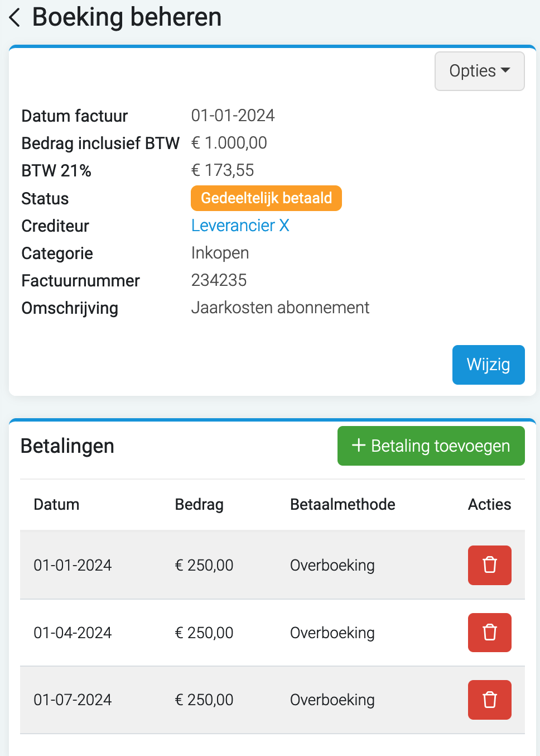This screenshot has height=756, width=540.
Task: Click the Betalingen section heading
Action: point(67,446)
